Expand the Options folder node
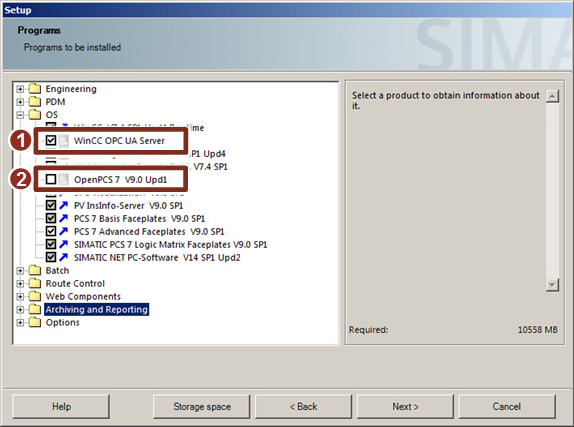 coord(20,323)
